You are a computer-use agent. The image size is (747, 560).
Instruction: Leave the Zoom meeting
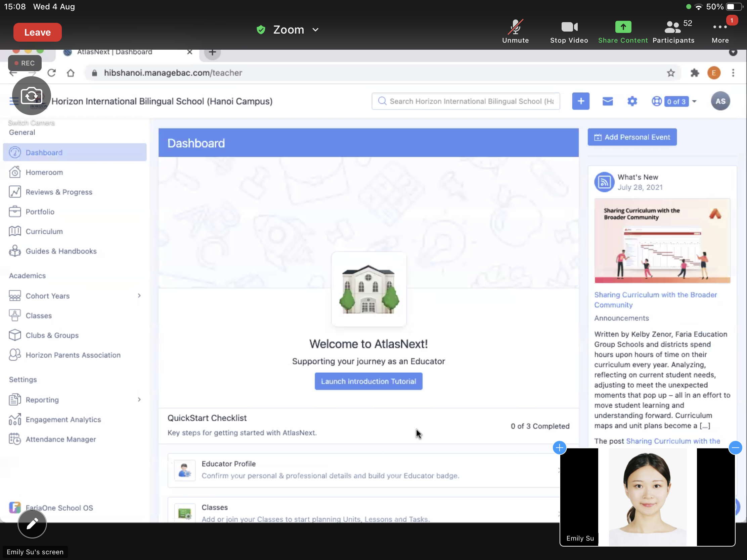click(x=38, y=32)
